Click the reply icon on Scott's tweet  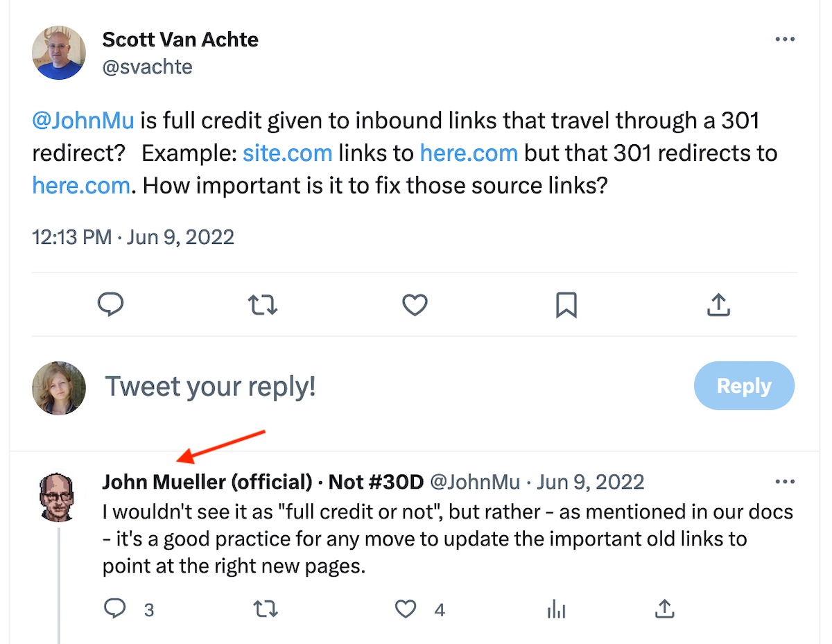point(110,305)
